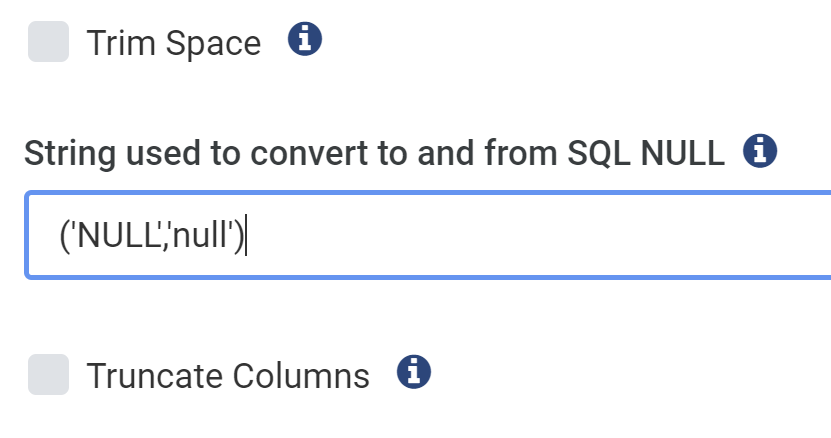Click the info icon beside Trim Space
Screen dimensions: 831x438
[x=305, y=39]
